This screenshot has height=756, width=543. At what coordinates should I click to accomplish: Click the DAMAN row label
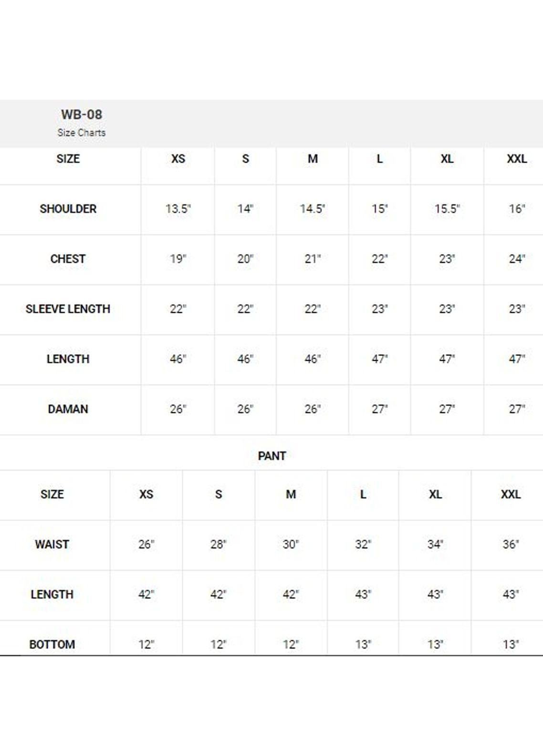[68, 409]
